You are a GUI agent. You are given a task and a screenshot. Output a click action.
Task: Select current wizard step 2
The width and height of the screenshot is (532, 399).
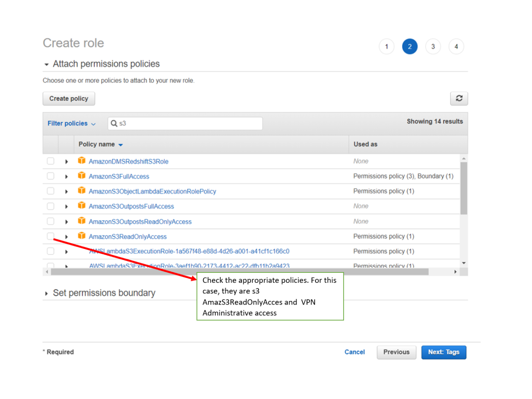pos(410,47)
